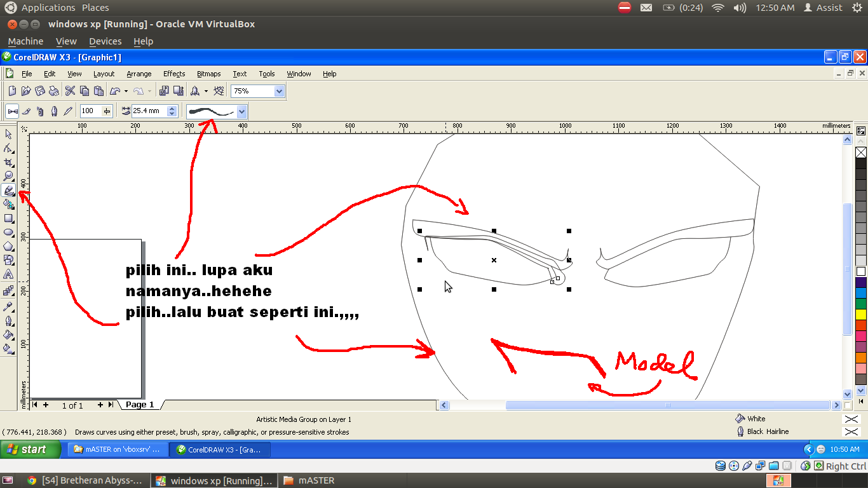Click CorelDRAW X3 taskbar button
The height and width of the screenshot is (488, 868).
[220, 449]
